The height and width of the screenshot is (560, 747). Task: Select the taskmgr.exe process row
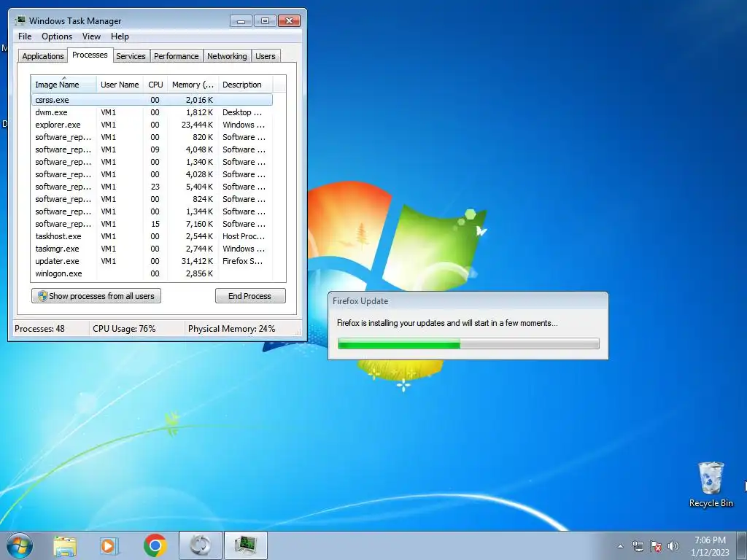coord(152,249)
